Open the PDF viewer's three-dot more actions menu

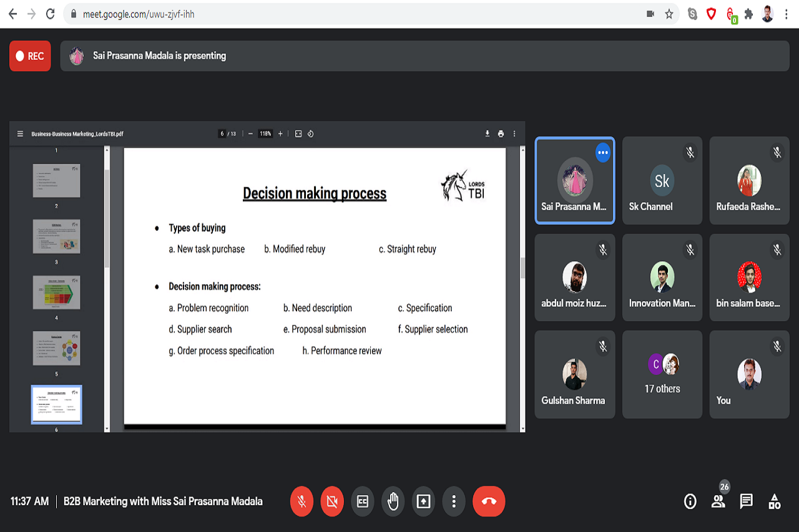coord(514,133)
